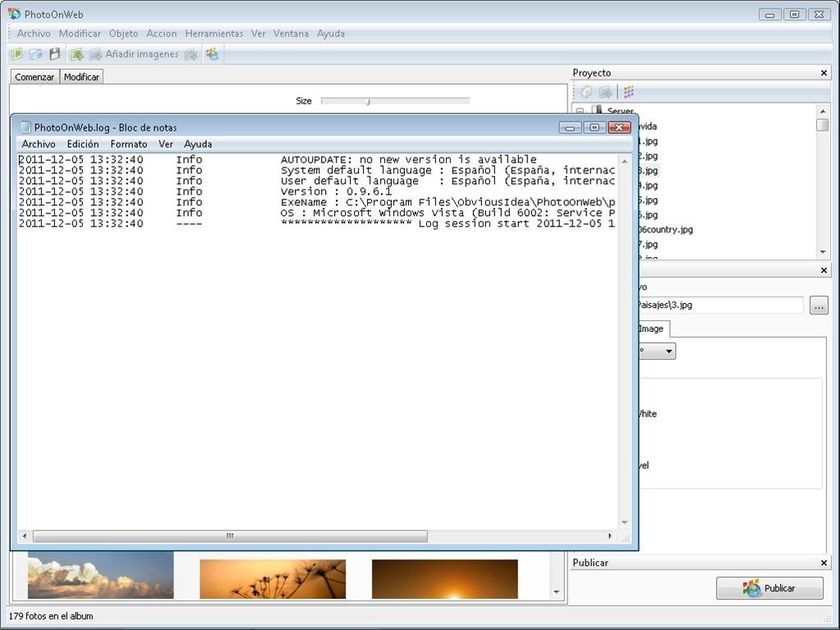
Task: Select the Image tab in properties panel
Action: 651,329
